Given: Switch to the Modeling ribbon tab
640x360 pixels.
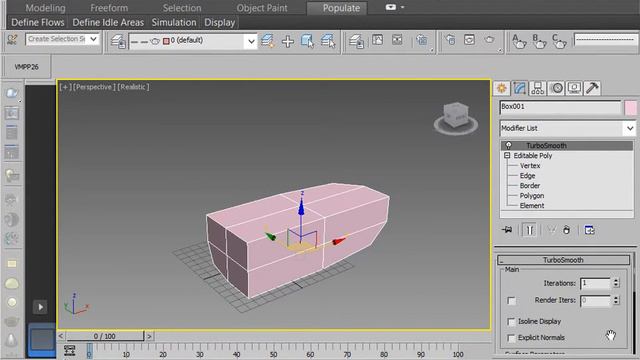Looking at the screenshot, I should pyautogui.click(x=45, y=8).
